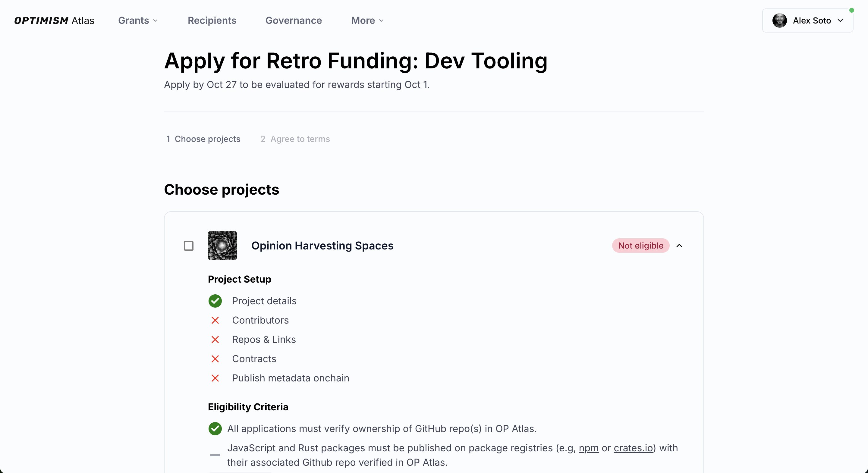Click the Optimism Atlas logo
This screenshot has height=473, width=868.
click(x=54, y=20)
